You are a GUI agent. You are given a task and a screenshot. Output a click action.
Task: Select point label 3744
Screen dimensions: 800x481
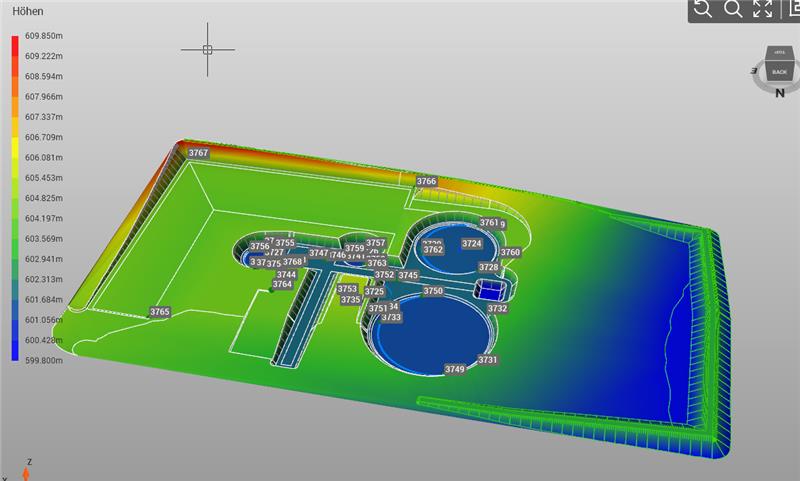coord(286,274)
